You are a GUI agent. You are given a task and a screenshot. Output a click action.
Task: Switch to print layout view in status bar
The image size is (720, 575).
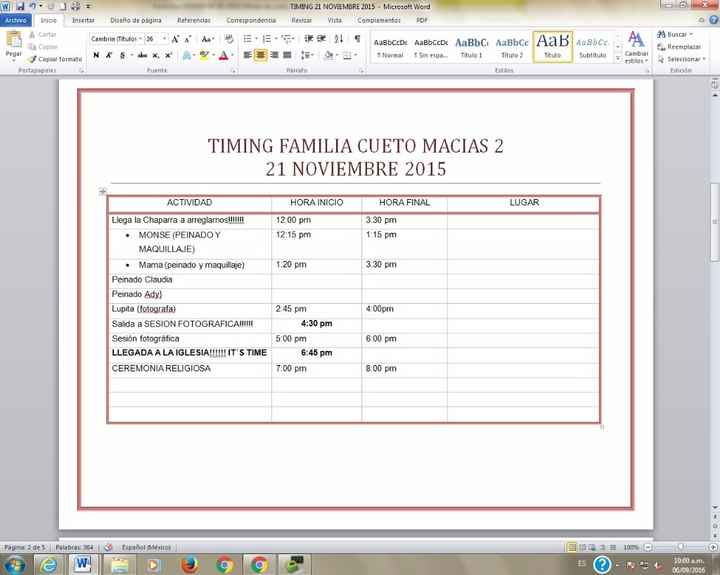[x=572, y=547]
